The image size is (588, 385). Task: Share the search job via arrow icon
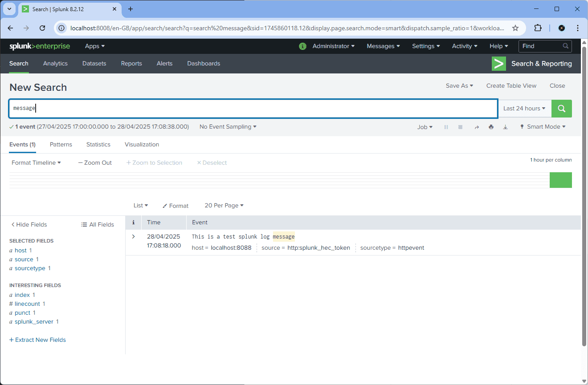[x=476, y=127]
